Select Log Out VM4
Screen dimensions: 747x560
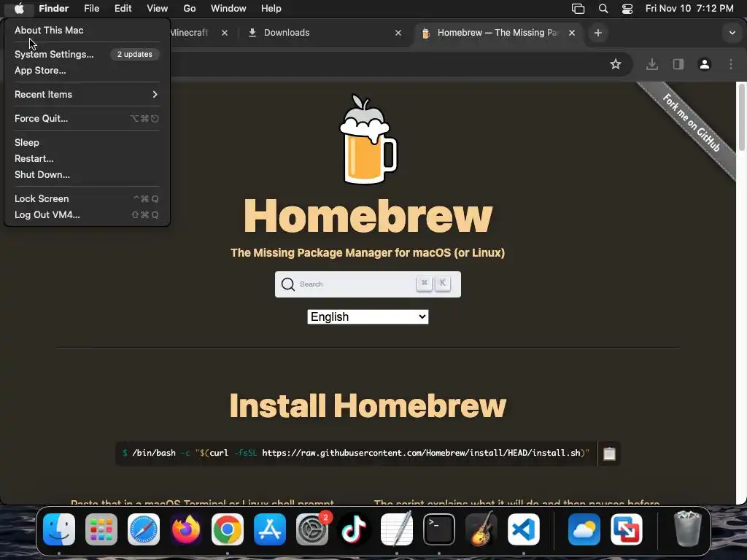pos(87,215)
